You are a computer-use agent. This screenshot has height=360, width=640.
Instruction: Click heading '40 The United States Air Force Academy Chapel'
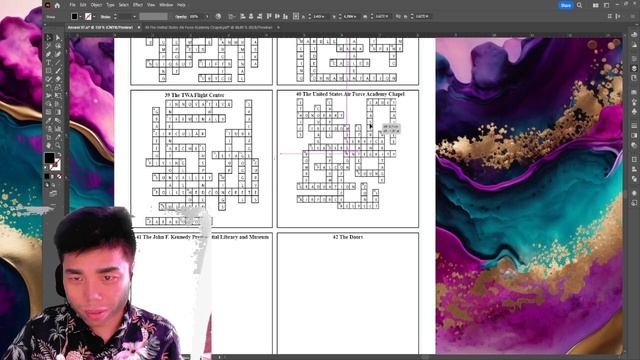pos(350,94)
